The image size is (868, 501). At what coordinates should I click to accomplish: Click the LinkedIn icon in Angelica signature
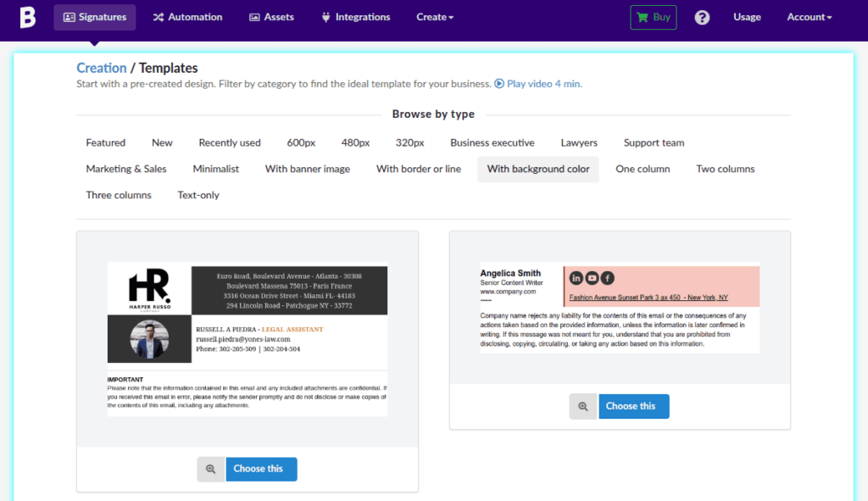576,278
